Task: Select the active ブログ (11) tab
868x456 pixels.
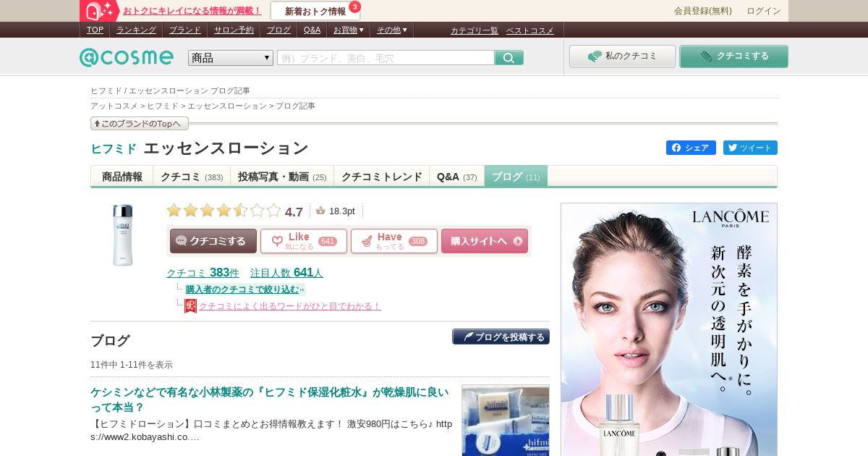Action: coord(516,177)
